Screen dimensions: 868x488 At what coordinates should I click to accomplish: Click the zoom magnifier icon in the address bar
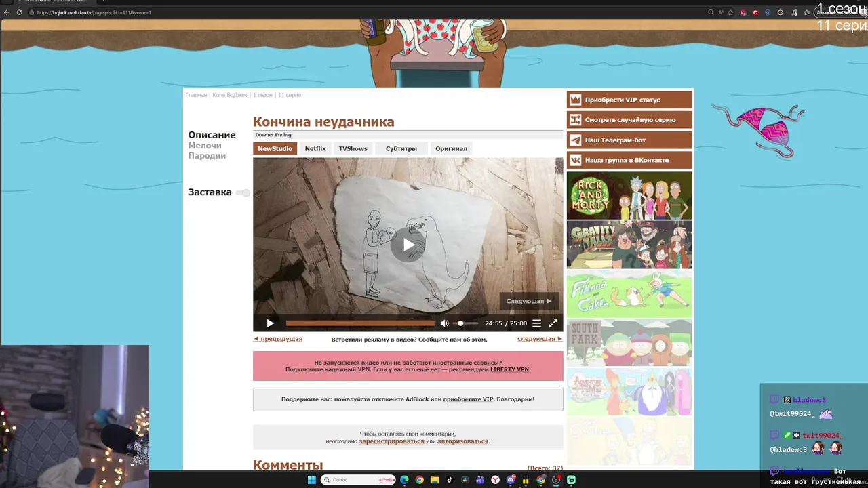(711, 12)
